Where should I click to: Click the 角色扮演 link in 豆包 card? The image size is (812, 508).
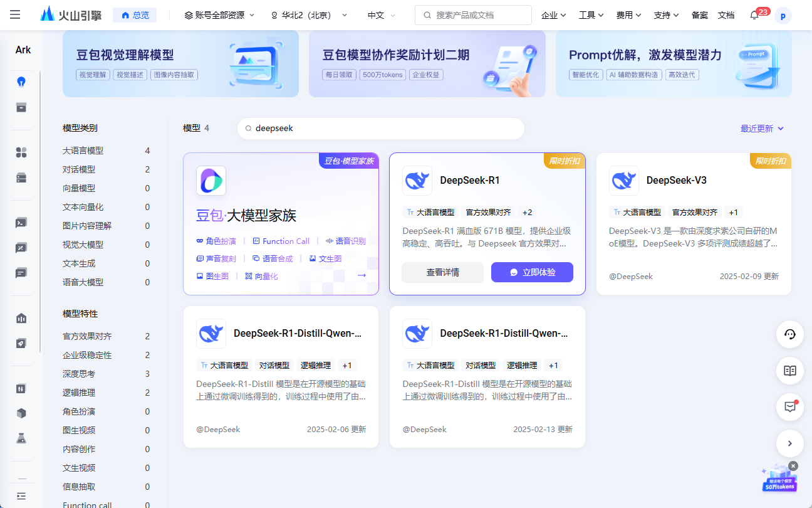pos(216,241)
